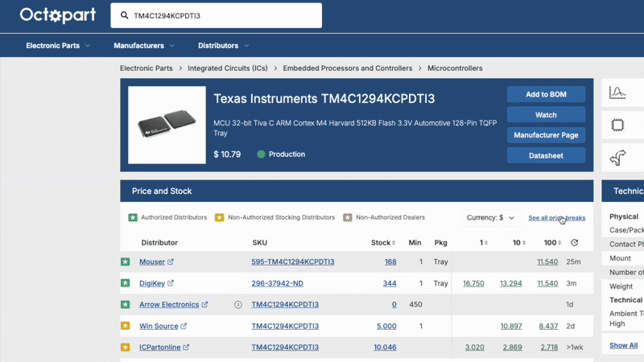Sort by the 100 quantity price column
Viewport: 644px width, 362px height.
pos(552,243)
